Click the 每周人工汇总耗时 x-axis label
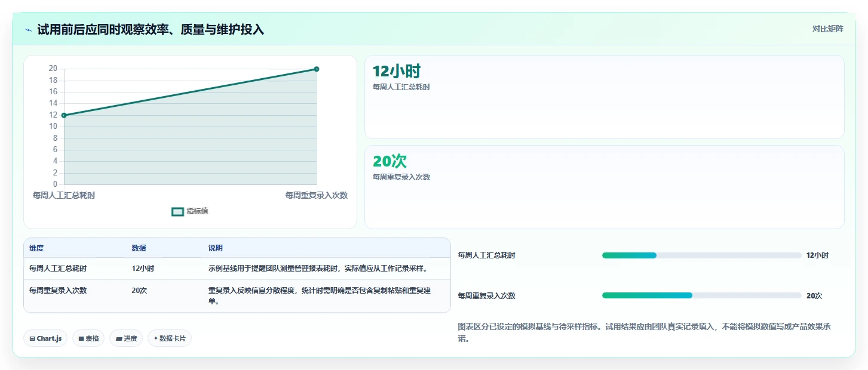Screen dimensions: 868x370 [64, 195]
